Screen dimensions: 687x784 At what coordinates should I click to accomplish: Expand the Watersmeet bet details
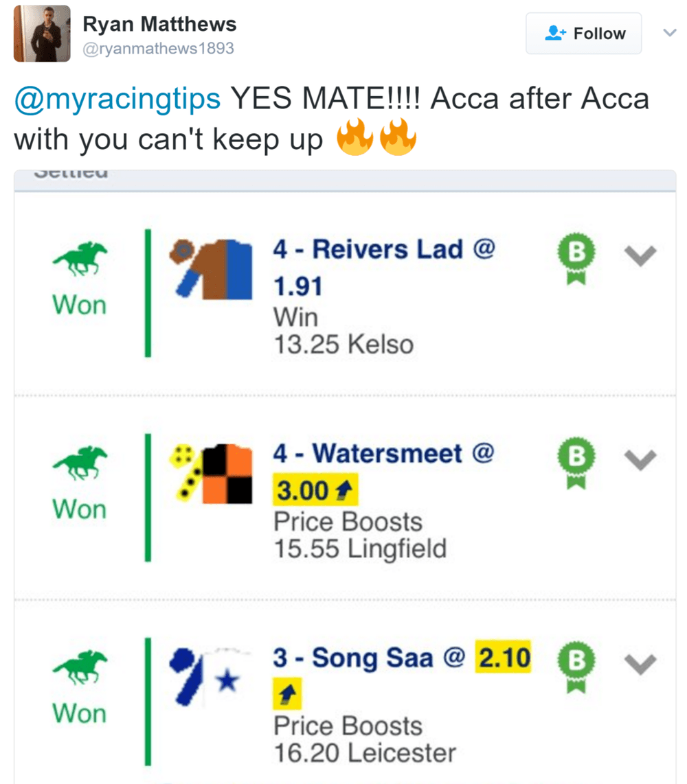coord(640,459)
